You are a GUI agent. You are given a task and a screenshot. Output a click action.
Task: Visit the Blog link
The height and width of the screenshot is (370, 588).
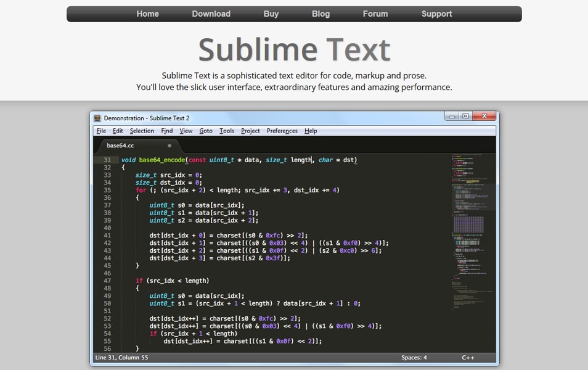tap(321, 14)
